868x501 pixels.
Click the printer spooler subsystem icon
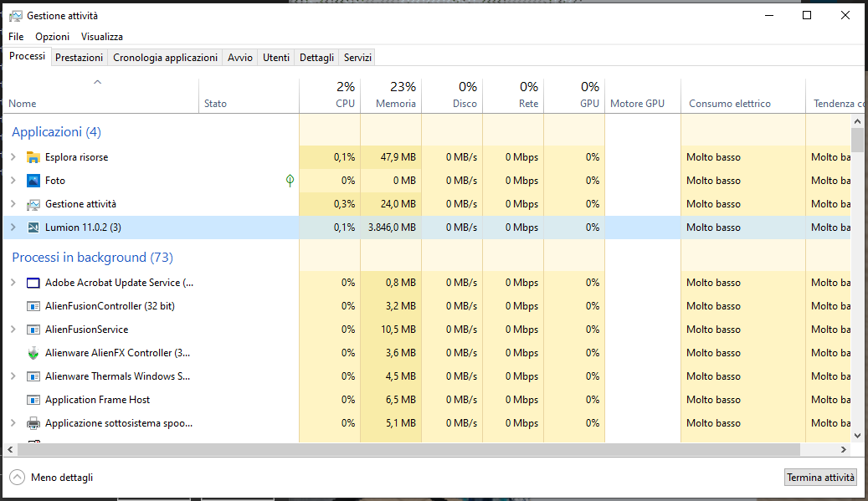coord(33,423)
